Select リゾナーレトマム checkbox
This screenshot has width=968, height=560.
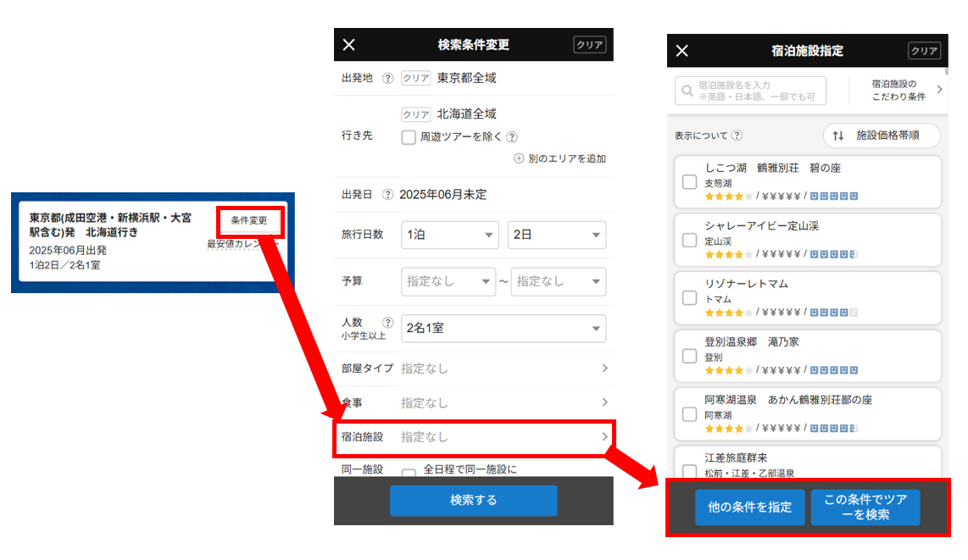tap(690, 297)
